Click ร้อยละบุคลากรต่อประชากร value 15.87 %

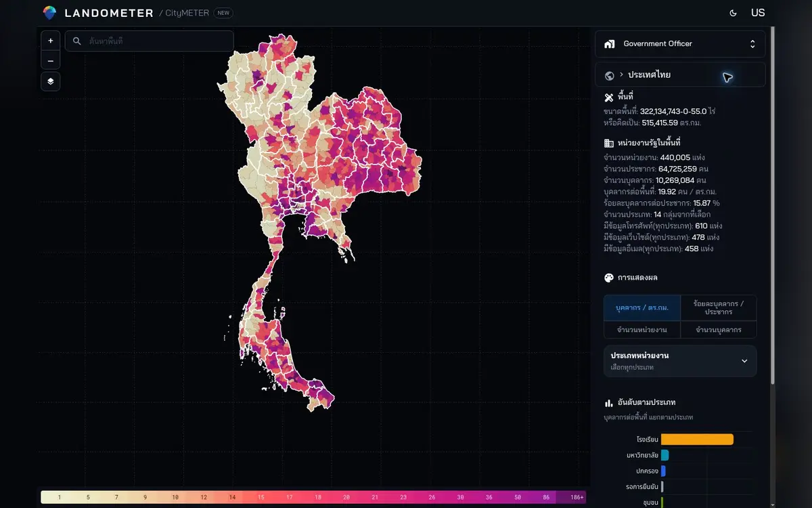pos(706,203)
